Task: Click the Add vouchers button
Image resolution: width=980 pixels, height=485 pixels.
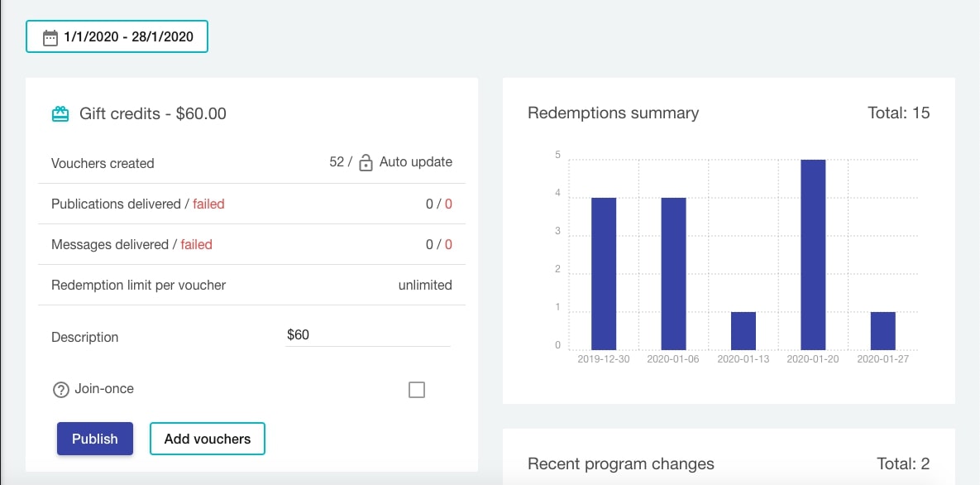Action: point(207,439)
